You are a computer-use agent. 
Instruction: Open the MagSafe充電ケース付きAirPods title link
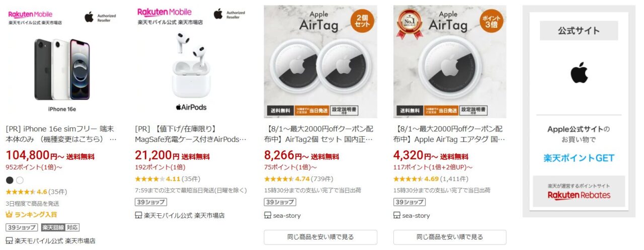(x=191, y=134)
